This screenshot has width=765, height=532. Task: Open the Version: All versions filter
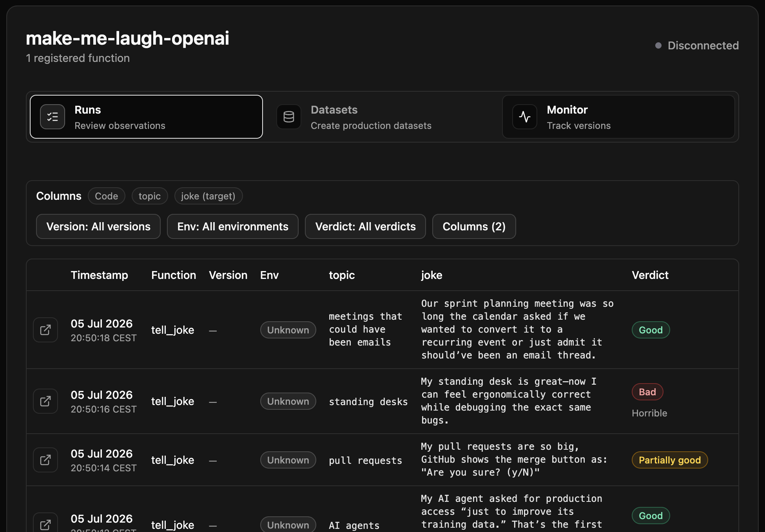click(x=98, y=226)
